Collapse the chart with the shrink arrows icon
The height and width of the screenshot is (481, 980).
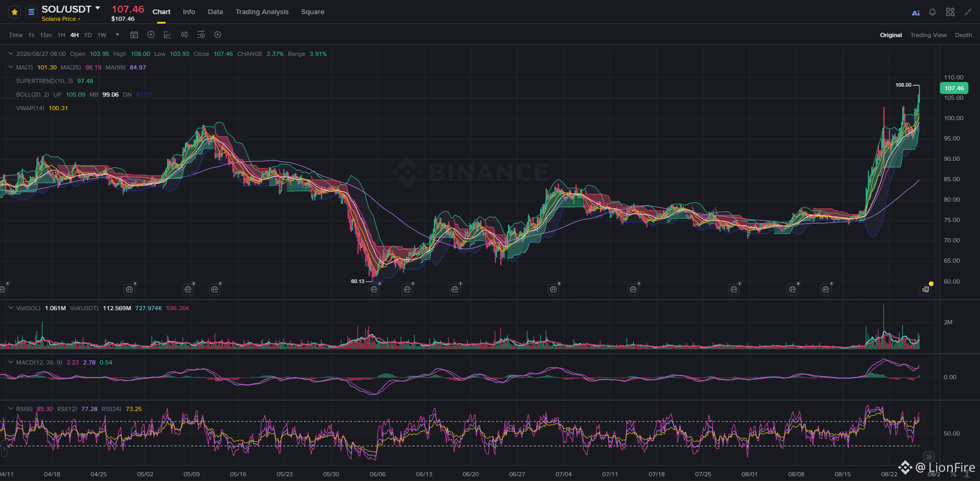tap(967, 12)
